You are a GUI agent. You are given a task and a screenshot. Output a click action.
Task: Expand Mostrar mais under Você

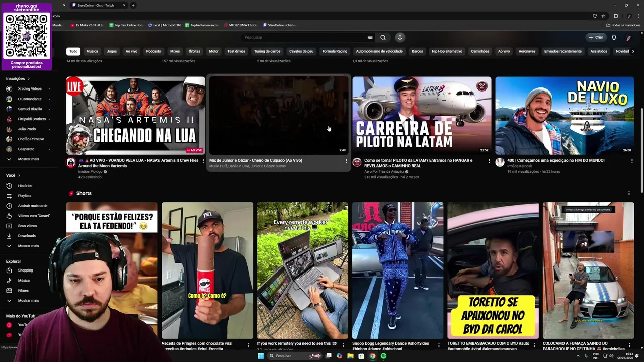coord(28,246)
